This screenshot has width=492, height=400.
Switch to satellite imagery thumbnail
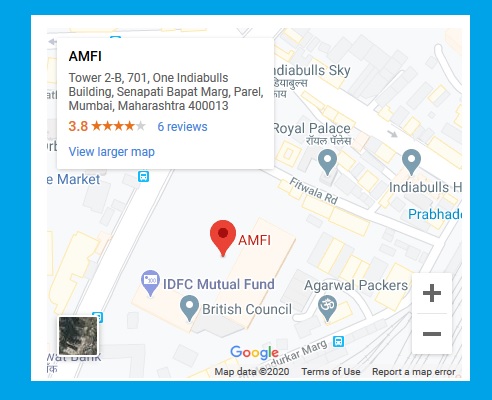point(78,336)
